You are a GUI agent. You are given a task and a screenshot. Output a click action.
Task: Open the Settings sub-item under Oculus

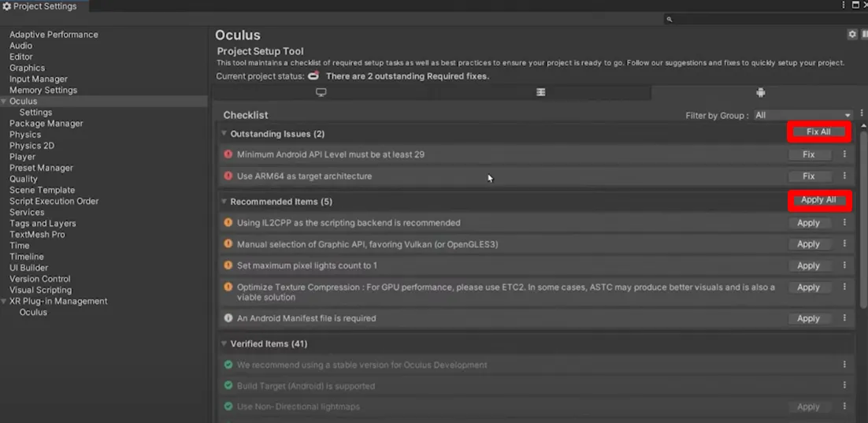point(35,113)
